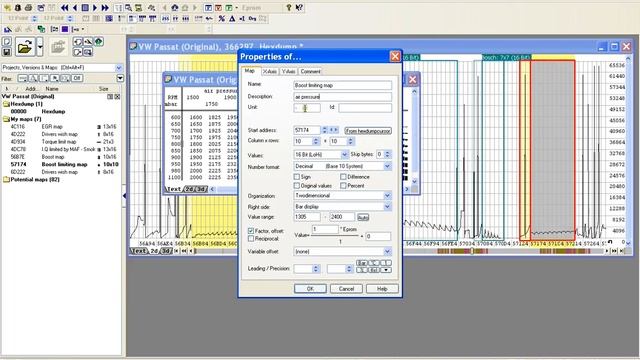Click the 'Off' filter button
640x360 pixels.
[x=77, y=78]
